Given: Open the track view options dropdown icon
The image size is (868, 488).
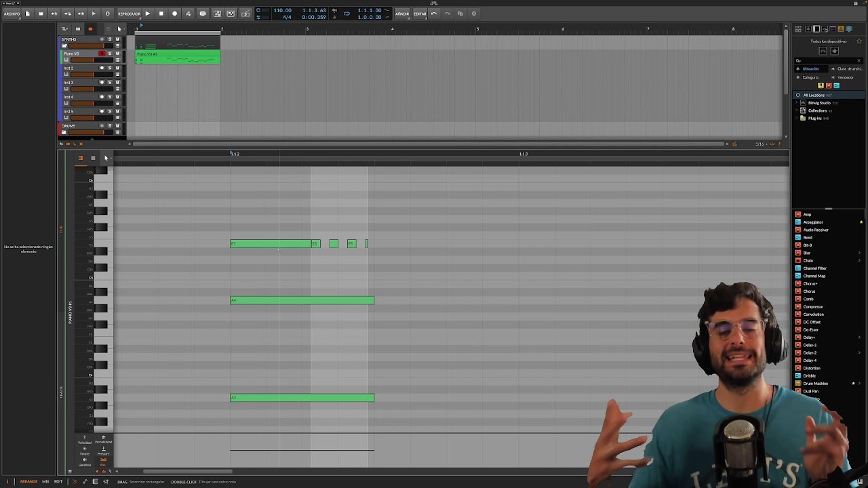Looking at the screenshot, I should (x=64, y=29).
